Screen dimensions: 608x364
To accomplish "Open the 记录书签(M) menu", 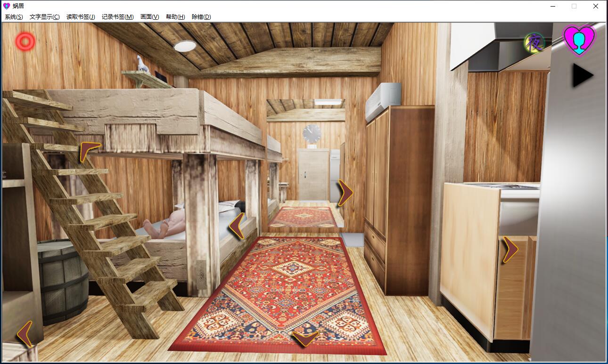I will [118, 16].
